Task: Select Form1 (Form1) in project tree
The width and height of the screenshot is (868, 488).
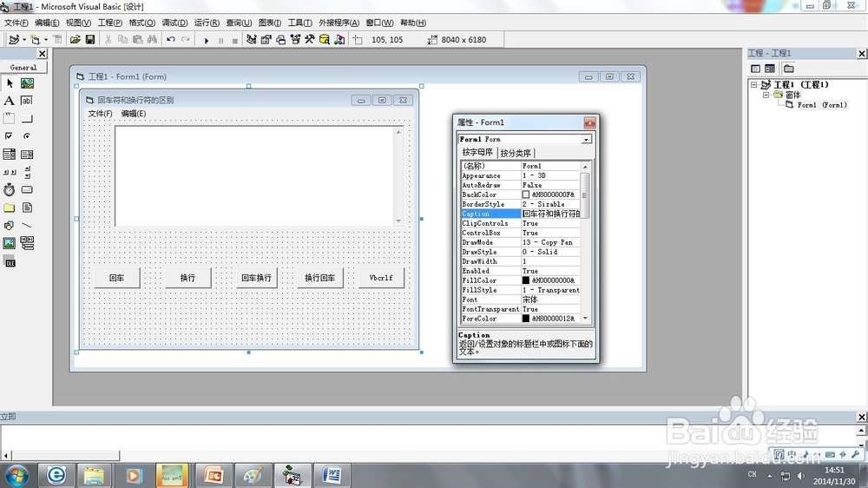Action: [822, 105]
